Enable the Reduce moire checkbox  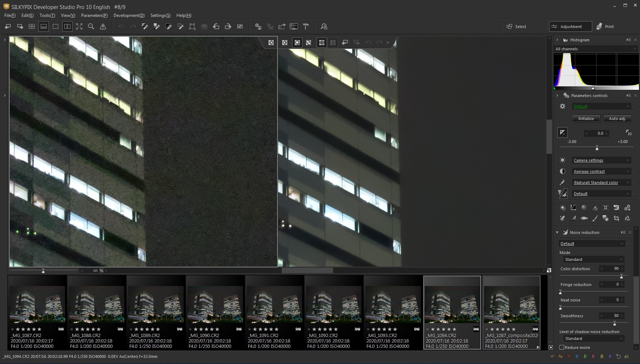pyautogui.click(x=562, y=347)
